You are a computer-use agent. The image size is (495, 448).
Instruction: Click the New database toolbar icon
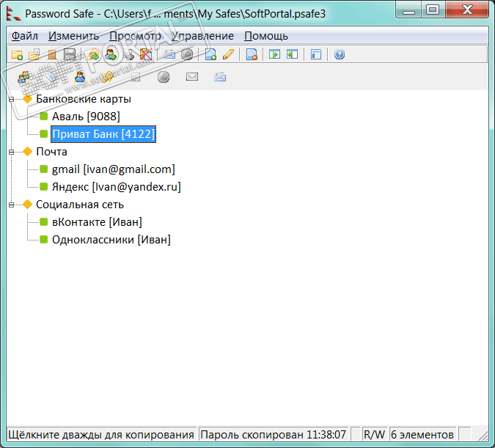[17, 55]
